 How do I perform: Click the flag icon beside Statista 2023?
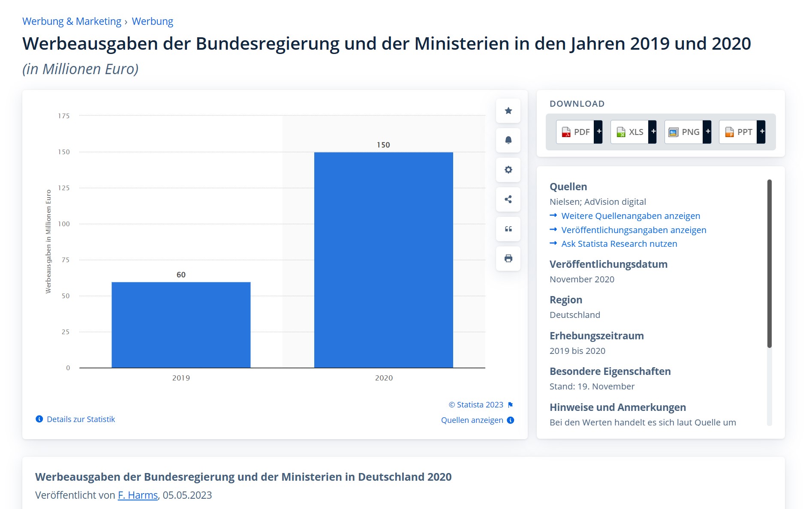[x=510, y=405]
